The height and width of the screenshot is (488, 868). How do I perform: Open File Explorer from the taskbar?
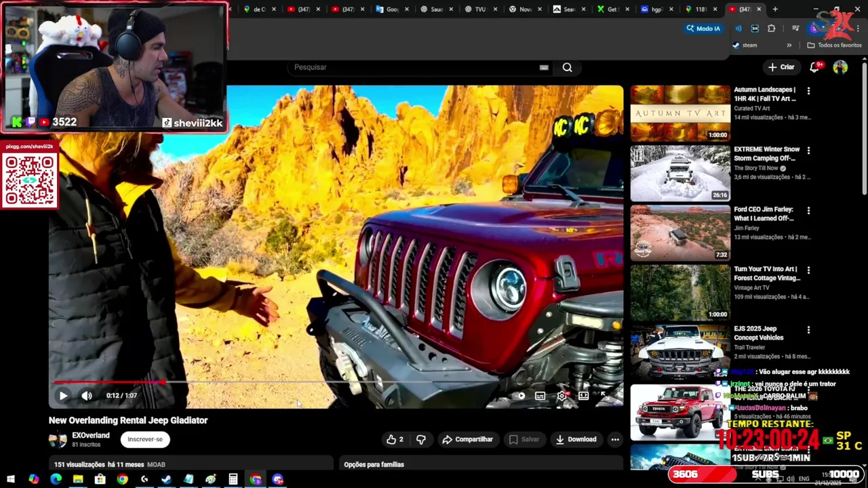click(78, 479)
